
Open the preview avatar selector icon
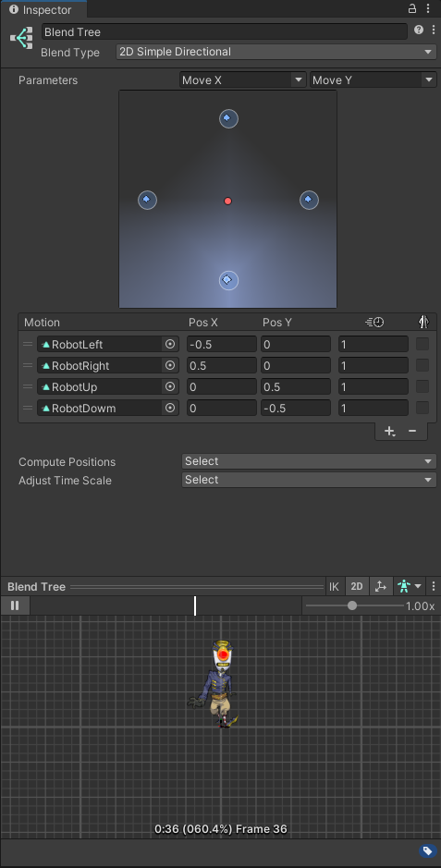click(410, 587)
